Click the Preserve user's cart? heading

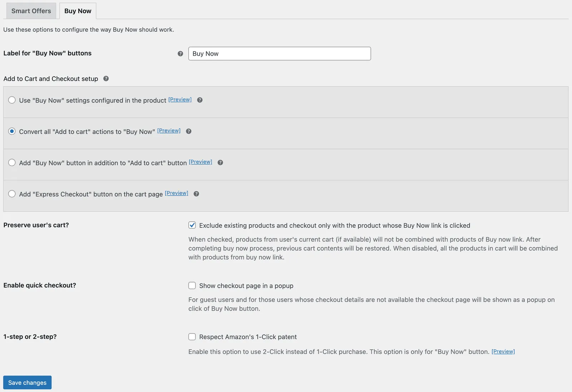click(x=36, y=225)
